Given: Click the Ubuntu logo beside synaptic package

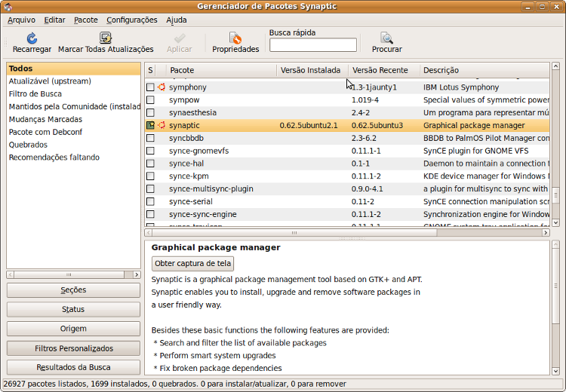Looking at the screenshot, I should 161,125.
